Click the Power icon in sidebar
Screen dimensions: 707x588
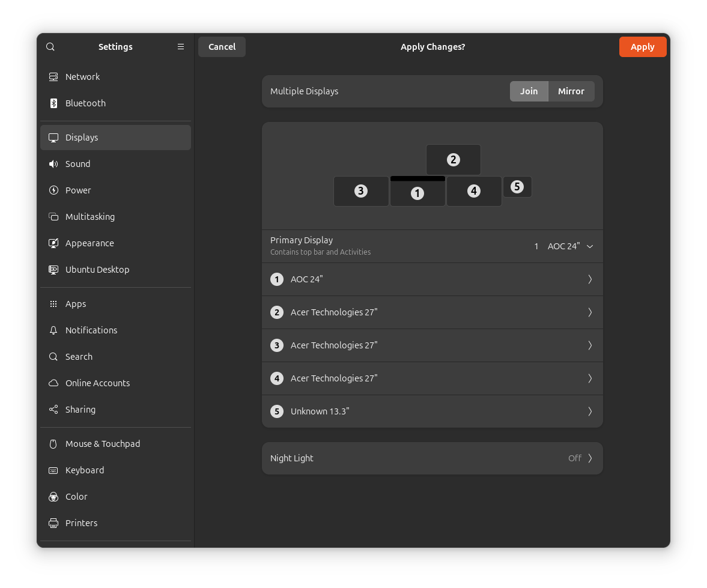pyautogui.click(x=53, y=190)
